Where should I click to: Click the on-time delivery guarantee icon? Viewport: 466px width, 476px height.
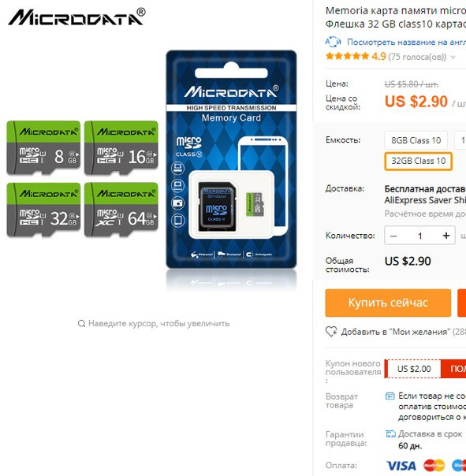point(390,434)
